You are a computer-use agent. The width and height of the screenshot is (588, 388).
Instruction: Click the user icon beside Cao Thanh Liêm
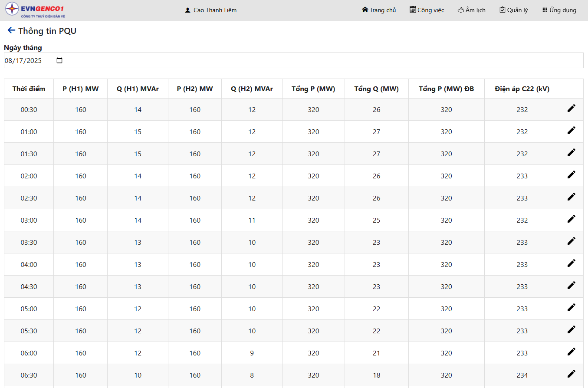click(187, 10)
